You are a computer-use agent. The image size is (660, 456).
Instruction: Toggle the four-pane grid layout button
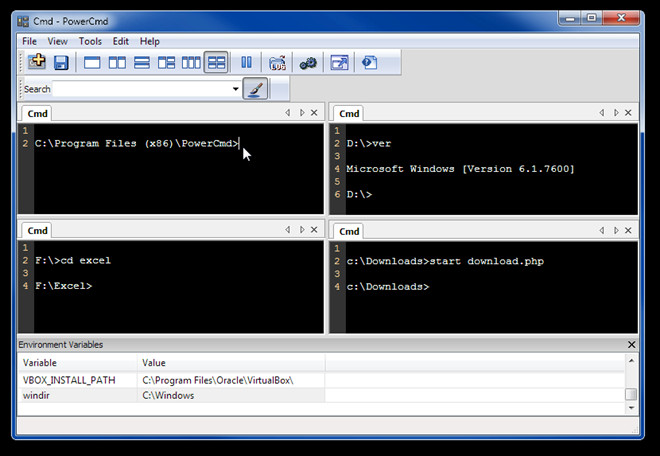[x=216, y=63]
